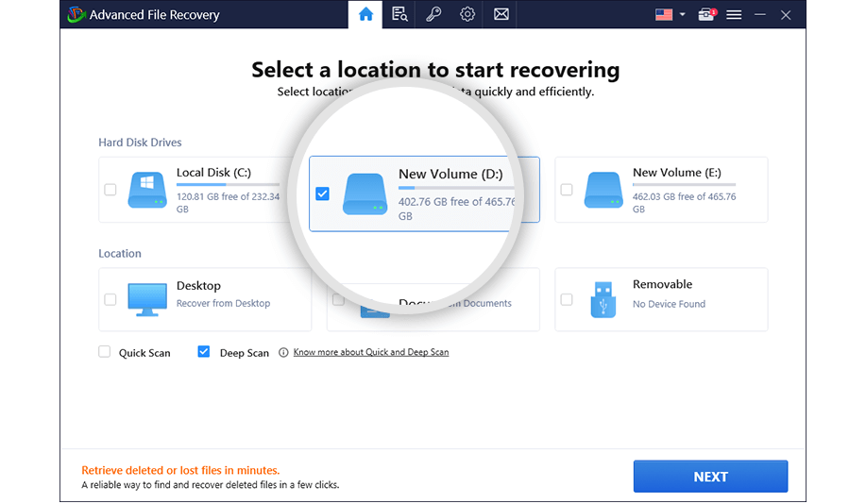Screen dimensions: 866x504
Task: Click the Removable USB drive icon
Action: [x=603, y=299]
